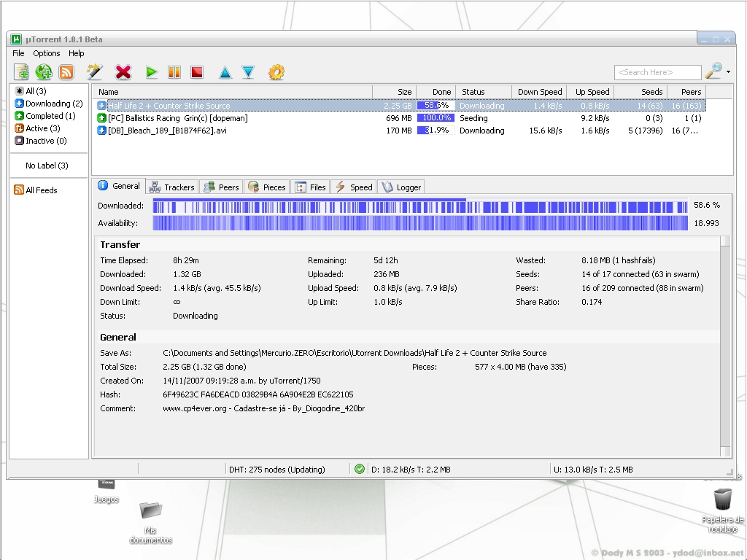Switch to the Files tab
The height and width of the screenshot is (560, 747).
310,187
